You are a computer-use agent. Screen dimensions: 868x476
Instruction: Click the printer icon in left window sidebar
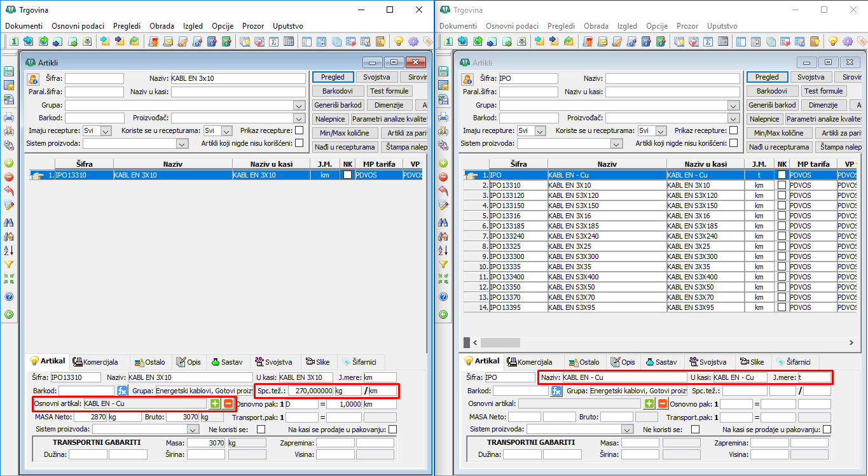pyautogui.click(x=9, y=117)
